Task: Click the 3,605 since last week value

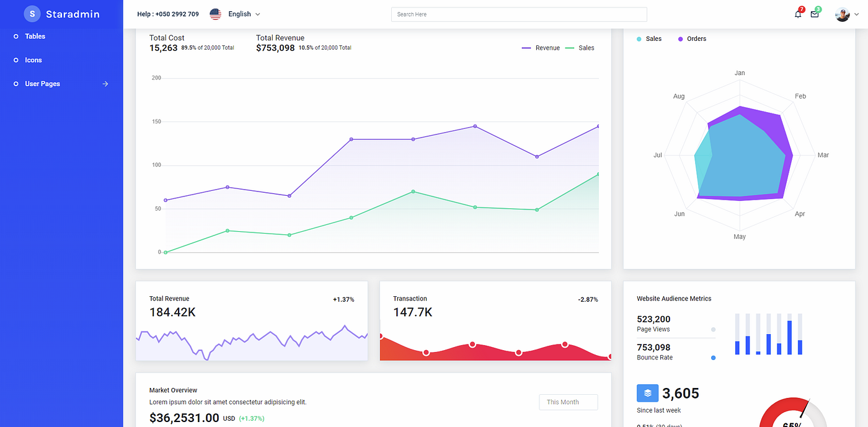Action: point(681,394)
